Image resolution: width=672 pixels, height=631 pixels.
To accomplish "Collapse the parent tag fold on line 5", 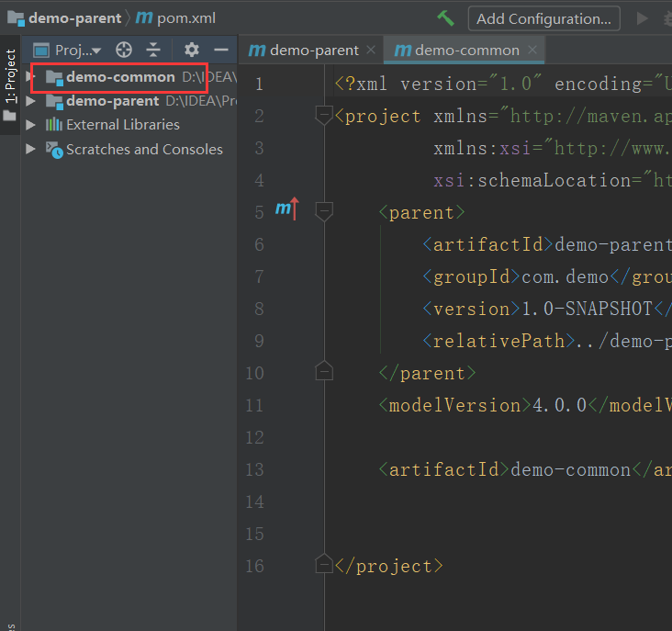I will tap(324, 212).
